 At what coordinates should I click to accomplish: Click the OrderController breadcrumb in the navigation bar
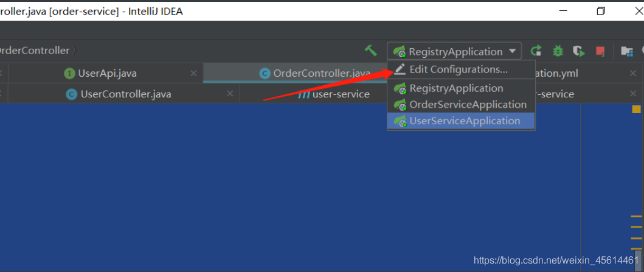point(35,51)
